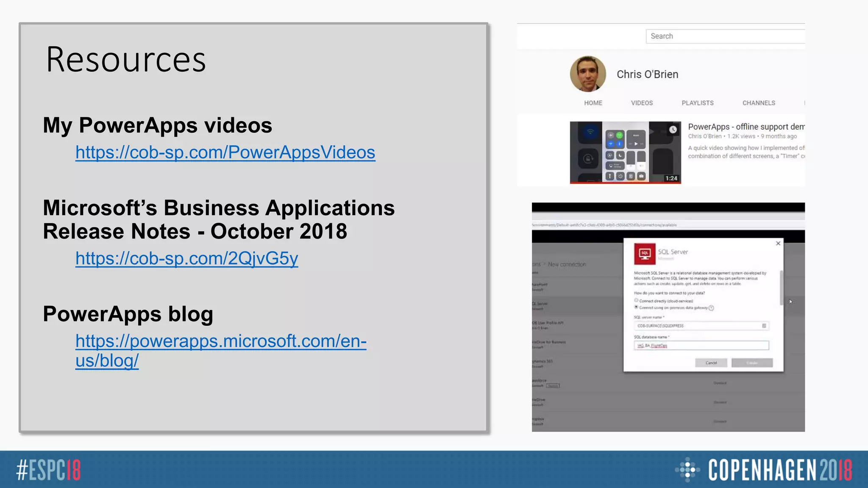The image size is (868, 488).
Task: Click the PowerApps blog heading
Action: (x=128, y=314)
